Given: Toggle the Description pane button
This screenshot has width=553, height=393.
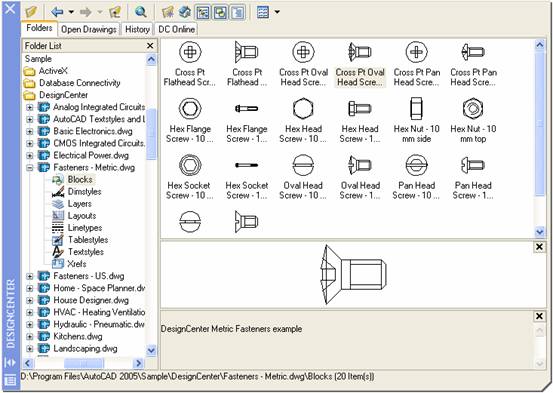Looking at the screenshot, I should click(238, 12).
